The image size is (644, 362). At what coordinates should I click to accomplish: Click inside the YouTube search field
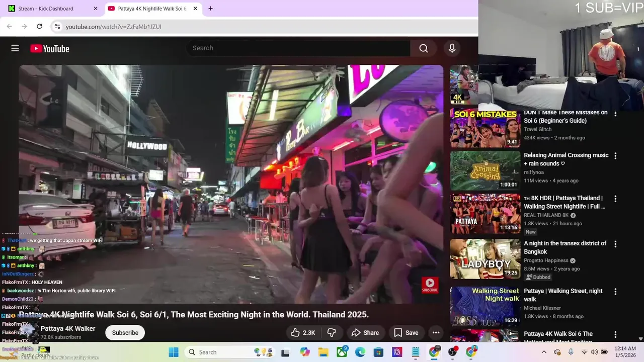pos(298,48)
